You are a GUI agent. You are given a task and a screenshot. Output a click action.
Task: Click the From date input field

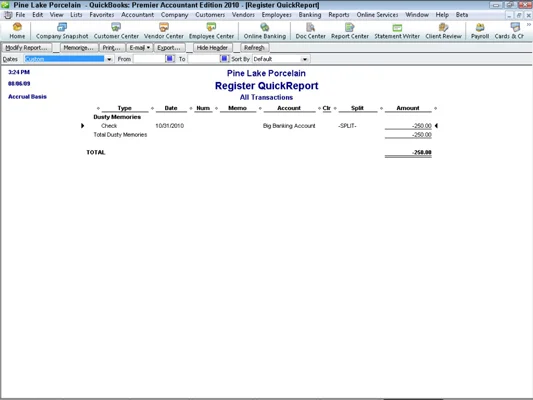click(149, 59)
